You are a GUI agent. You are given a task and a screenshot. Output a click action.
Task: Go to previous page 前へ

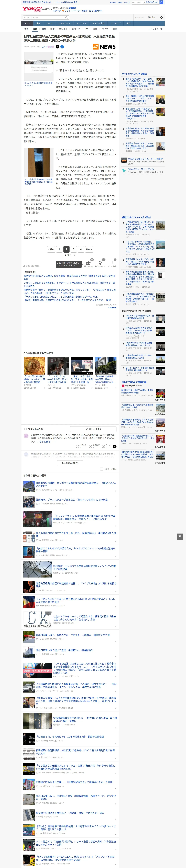coord(51,249)
